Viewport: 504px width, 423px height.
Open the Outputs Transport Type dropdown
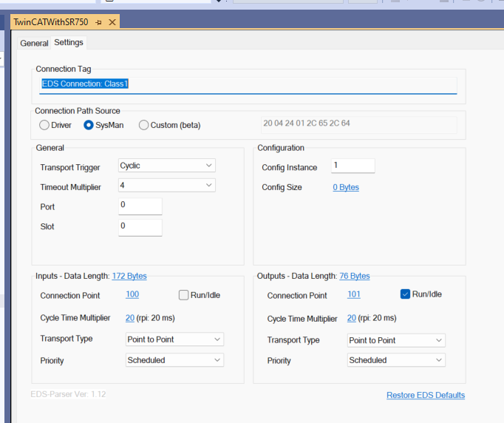pos(396,340)
